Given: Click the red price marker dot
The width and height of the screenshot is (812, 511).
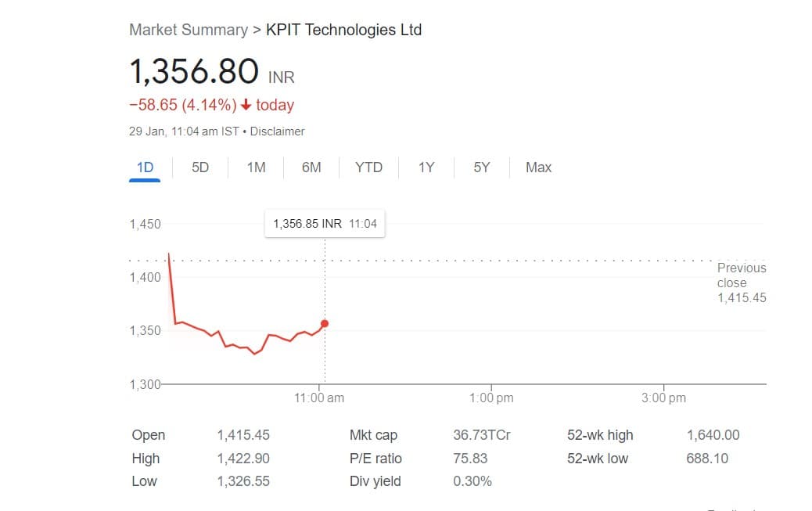Looking at the screenshot, I should pyautogui.click(x=325, y=323).
